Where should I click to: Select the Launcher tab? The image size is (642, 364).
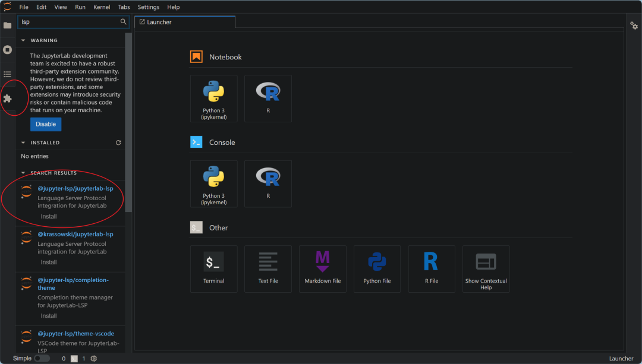click(x=185, y=22)
